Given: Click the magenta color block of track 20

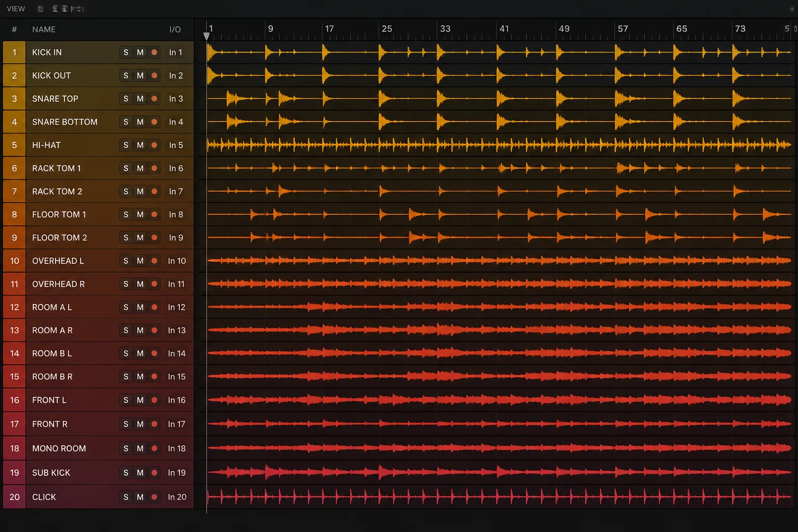Looking at the screenshot, I should pos(14,497).
